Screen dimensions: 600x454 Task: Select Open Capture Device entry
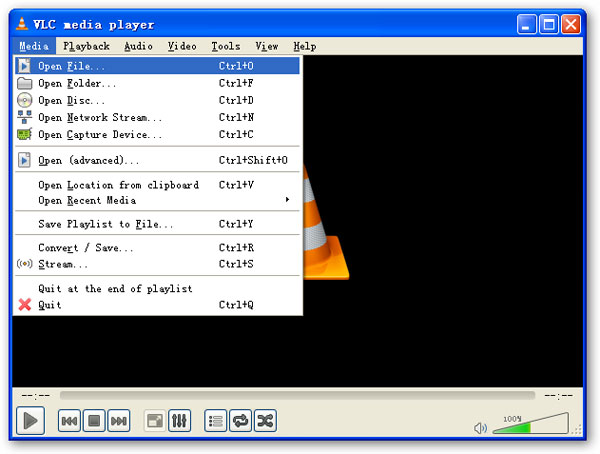pyautogui.click(x=157, y=134)
